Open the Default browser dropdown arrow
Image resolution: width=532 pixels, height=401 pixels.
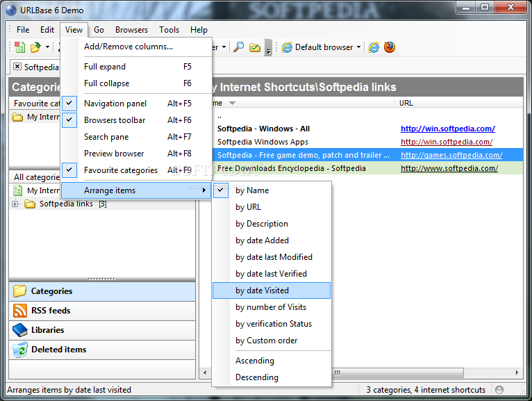click(x=358, y=47)
